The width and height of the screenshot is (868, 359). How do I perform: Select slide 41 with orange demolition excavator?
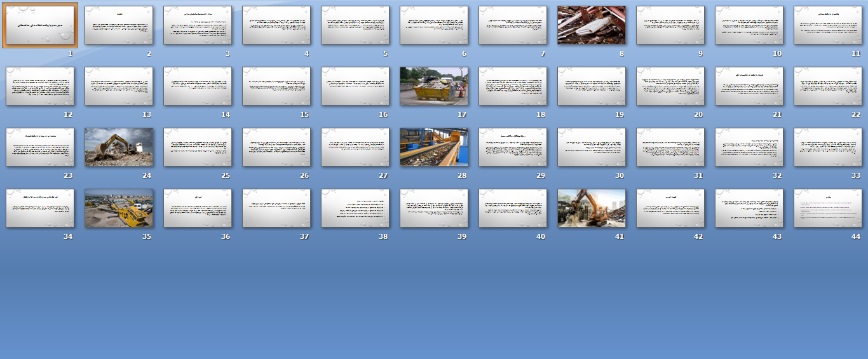592,208
